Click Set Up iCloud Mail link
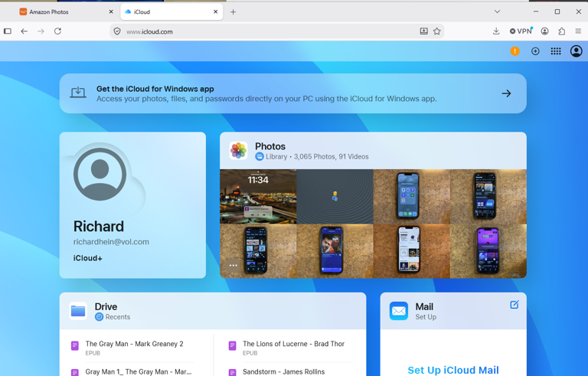The height and width of the screenshot is (376, 588). (x=453, y=370)
